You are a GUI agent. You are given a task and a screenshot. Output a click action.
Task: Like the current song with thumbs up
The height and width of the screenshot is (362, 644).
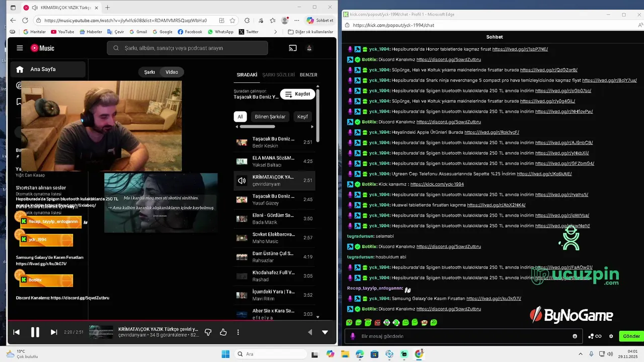223,332
